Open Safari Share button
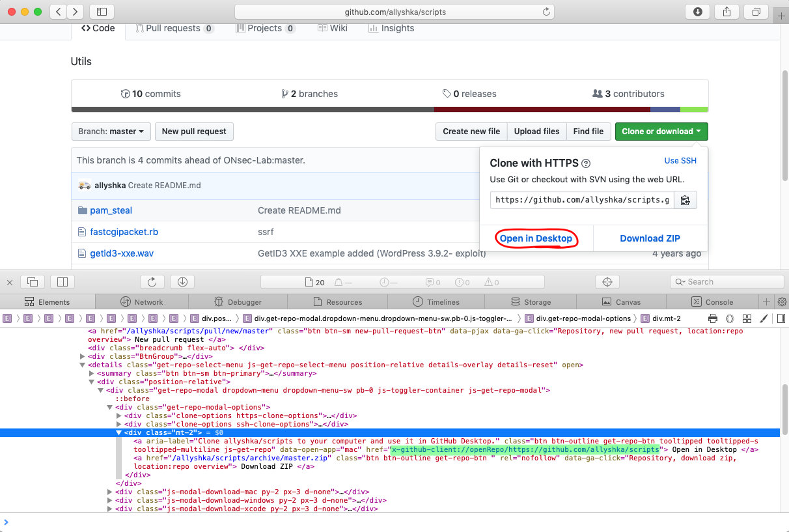The width and height of the screenshot is (789, 532). coord(727,12)
